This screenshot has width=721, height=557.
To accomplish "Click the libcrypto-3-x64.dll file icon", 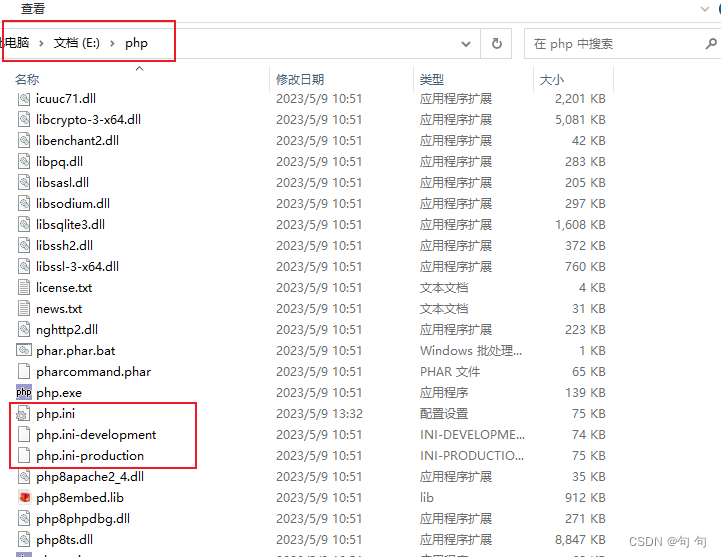I will click(24, 120).
